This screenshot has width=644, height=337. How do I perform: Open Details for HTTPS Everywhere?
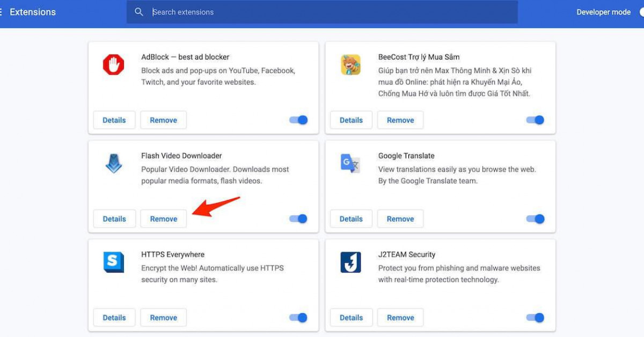point(114,318)
